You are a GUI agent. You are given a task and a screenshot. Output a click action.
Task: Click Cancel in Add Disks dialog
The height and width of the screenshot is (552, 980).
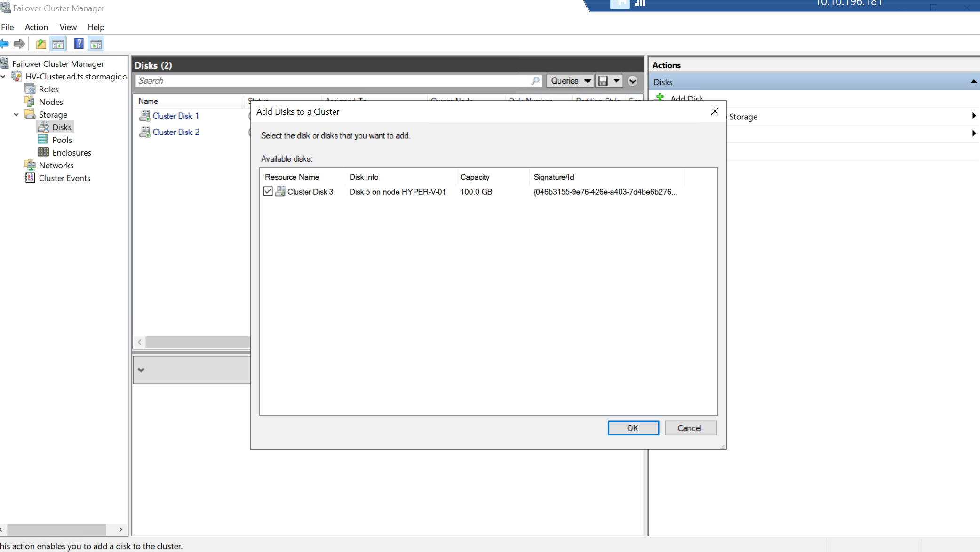tap(690, 428)
